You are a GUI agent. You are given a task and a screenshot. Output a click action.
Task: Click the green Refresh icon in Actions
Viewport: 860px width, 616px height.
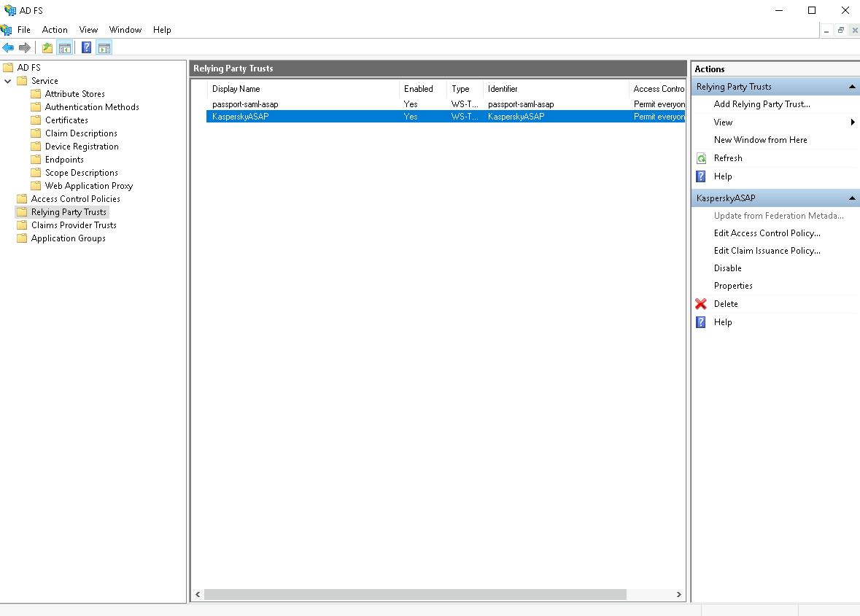pos(701,158)
